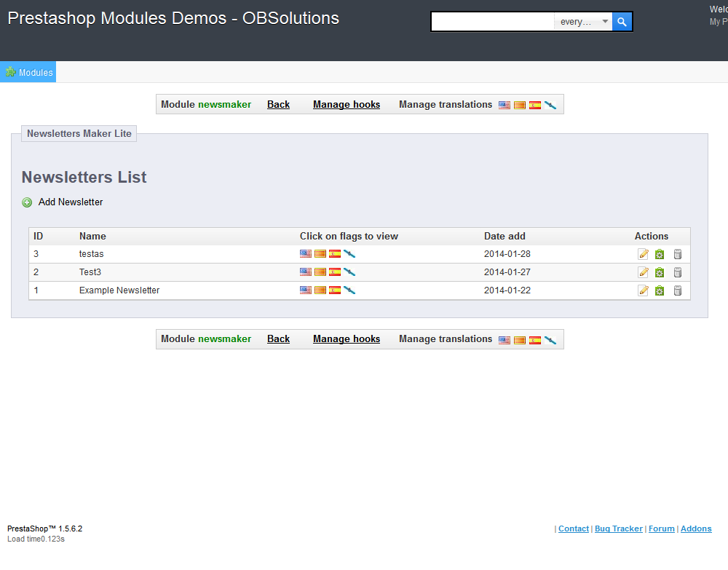Click the green gear icon for "Test3"
This screenshot has width=728, height=570.
660,272
